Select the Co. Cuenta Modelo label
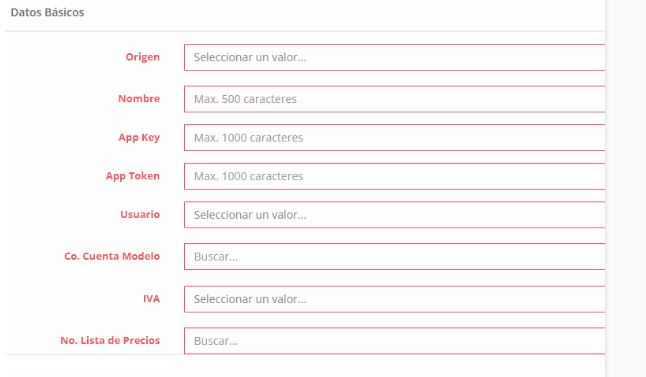 point(112,256)
